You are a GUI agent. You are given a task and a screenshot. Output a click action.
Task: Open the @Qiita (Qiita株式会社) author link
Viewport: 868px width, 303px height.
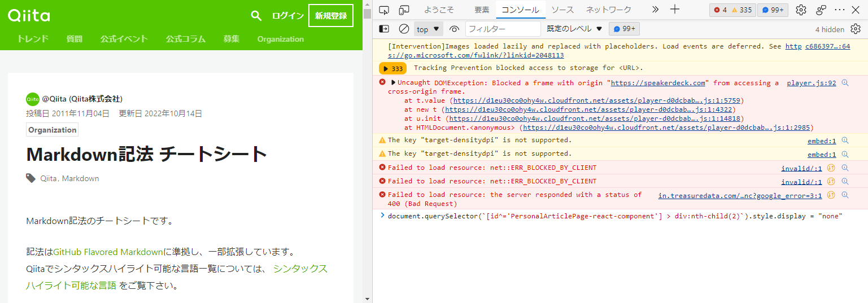(x=82, y=99)
